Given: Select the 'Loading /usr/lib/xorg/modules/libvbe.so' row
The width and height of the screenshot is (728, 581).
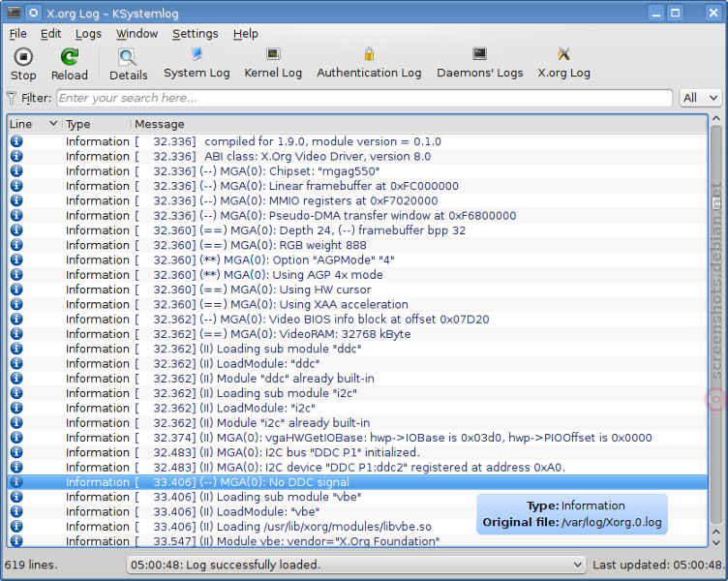Looking at the screenshot, I should click(x=357, y=526).
